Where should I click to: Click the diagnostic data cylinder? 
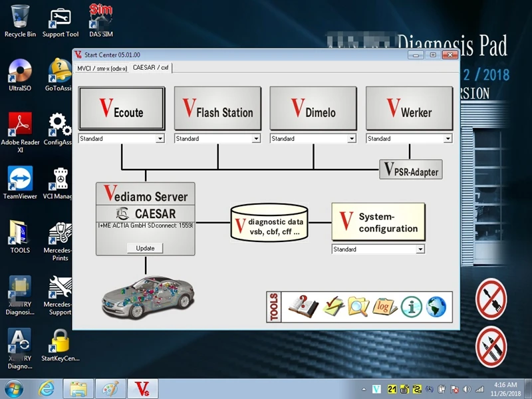(269, 223)
